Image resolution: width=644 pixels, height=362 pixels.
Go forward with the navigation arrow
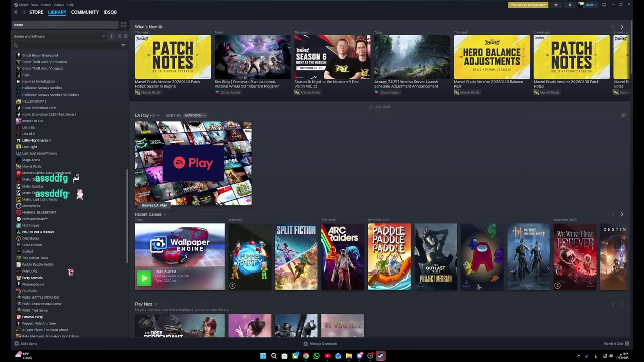tap(24, 12)
